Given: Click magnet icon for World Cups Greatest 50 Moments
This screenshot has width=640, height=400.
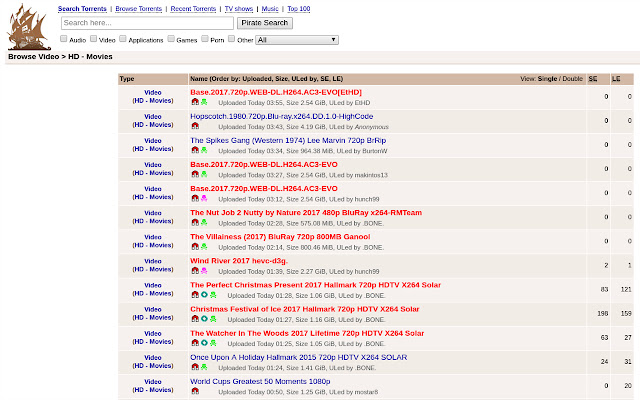Looking at the screenshot, I should point(195,391).
